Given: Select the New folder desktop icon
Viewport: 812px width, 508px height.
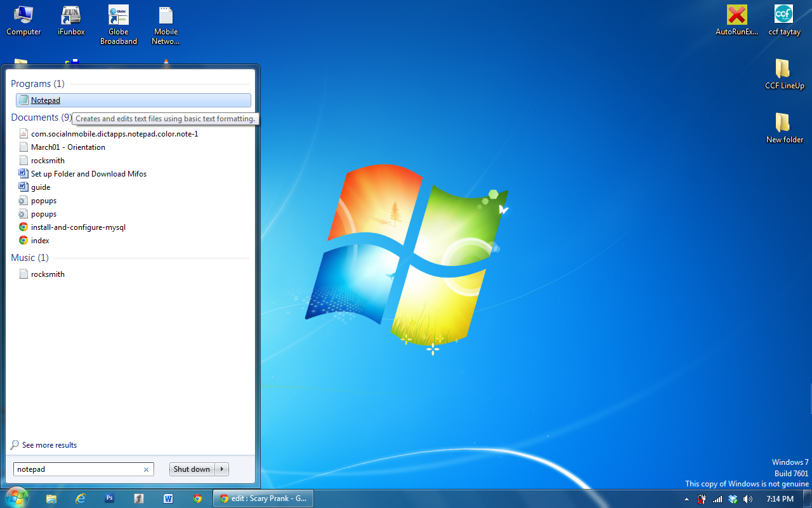Looking at the screenshot, I should 784,128.
